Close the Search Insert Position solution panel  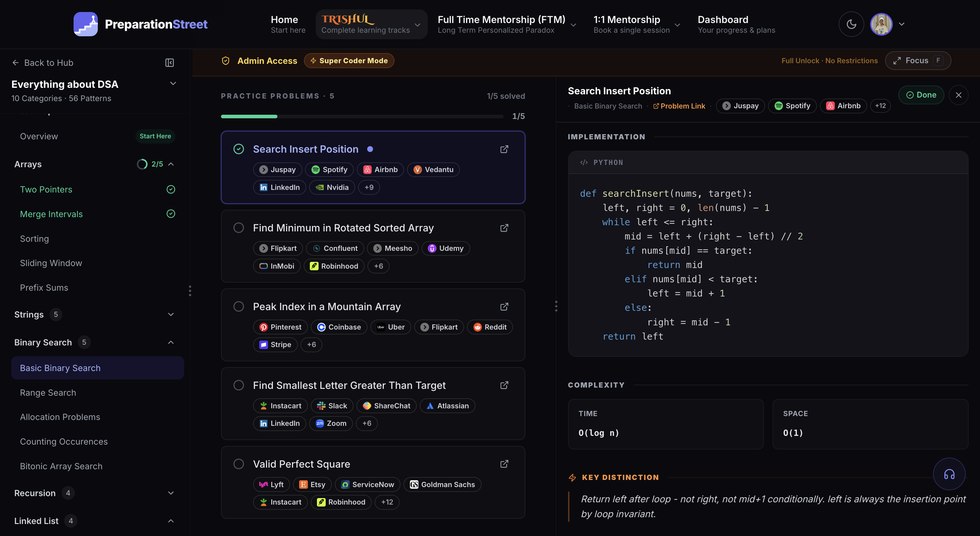point(958,95)
